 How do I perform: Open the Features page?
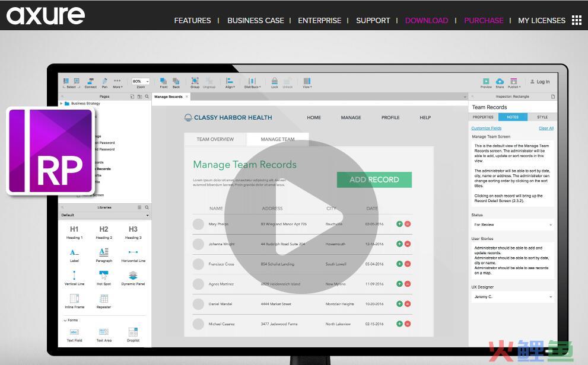click(192, 21)
